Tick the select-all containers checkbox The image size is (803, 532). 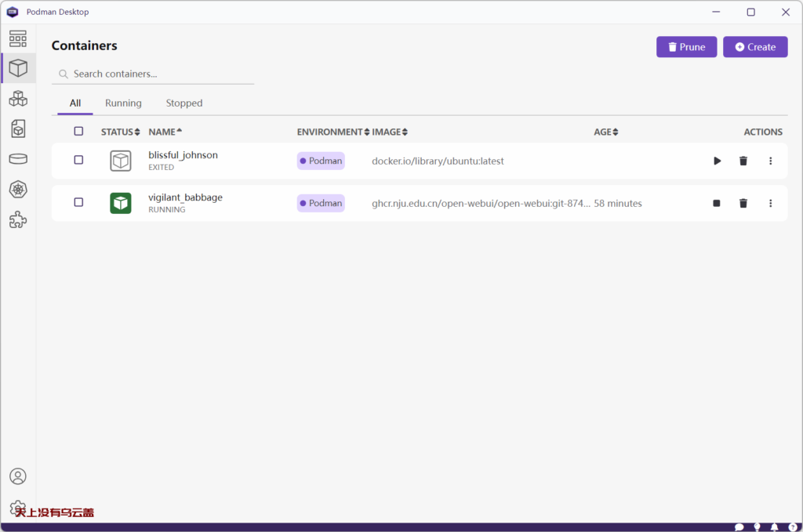[x=78, y=131]
